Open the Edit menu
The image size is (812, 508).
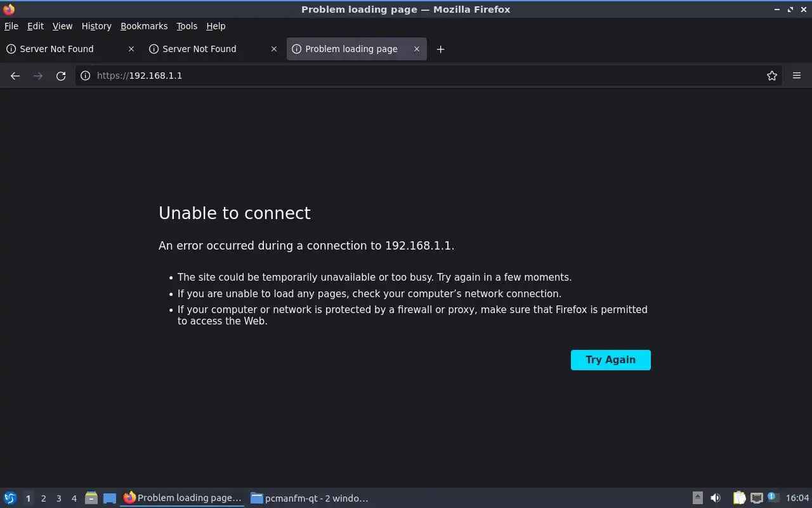(36, 26)
